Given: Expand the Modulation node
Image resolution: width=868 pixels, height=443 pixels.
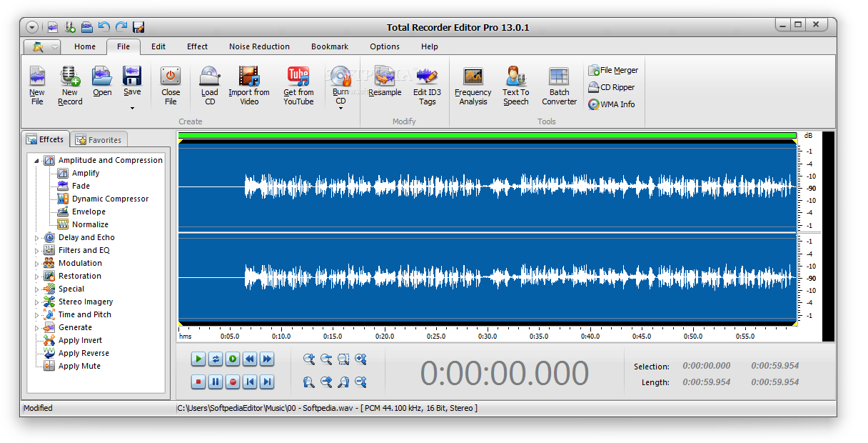Looking at the screenshot, I should point(37,263).
